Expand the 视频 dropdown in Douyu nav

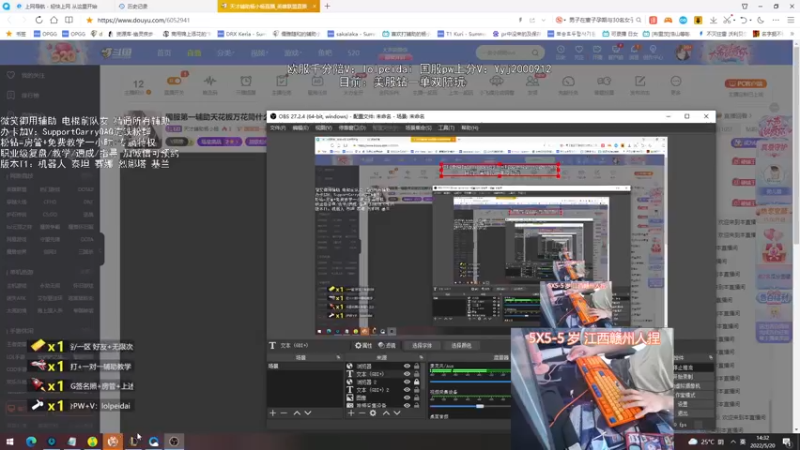(259, 53)
